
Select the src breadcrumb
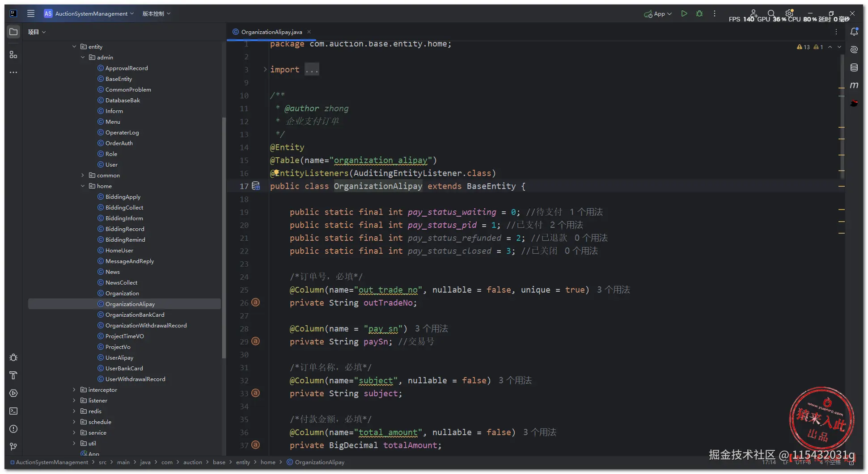tap(102, 462)
